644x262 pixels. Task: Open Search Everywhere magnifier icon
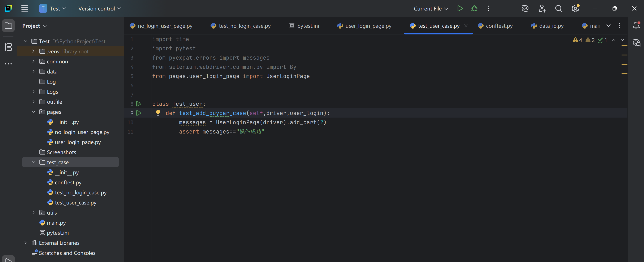pyautogui.click(x=558, y=9)
